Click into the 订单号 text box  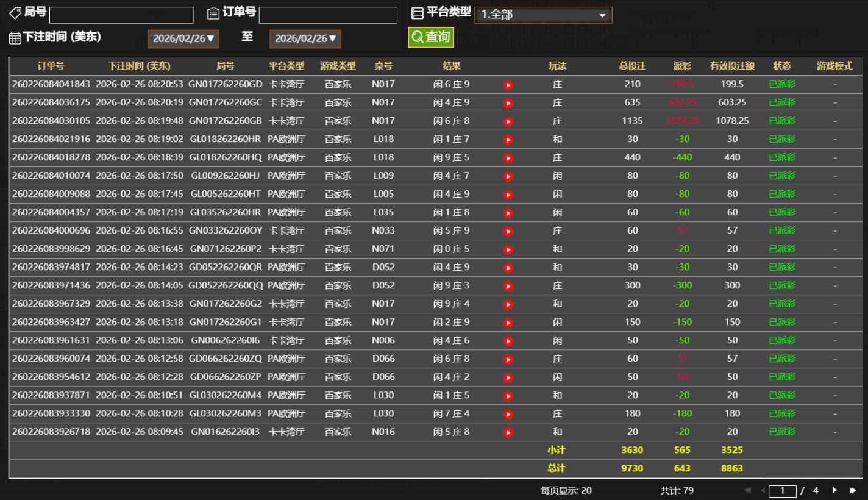click(328, 15)
